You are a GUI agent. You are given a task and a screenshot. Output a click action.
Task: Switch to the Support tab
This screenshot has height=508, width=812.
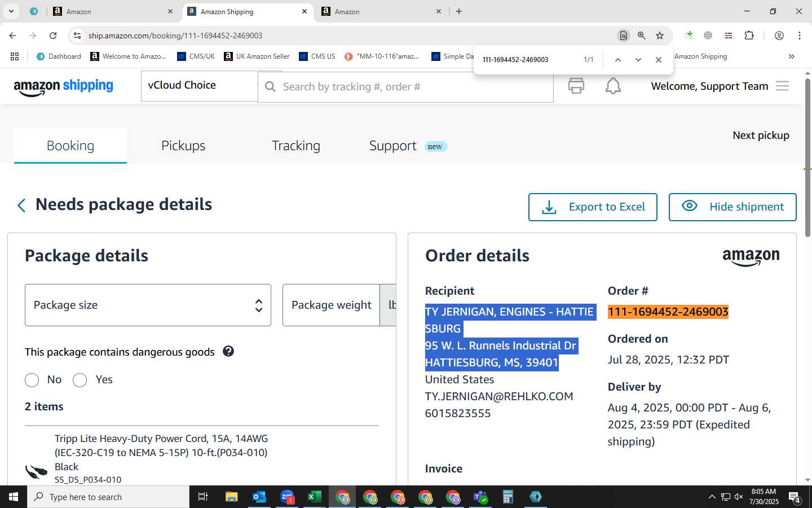(x=393, y=146)
